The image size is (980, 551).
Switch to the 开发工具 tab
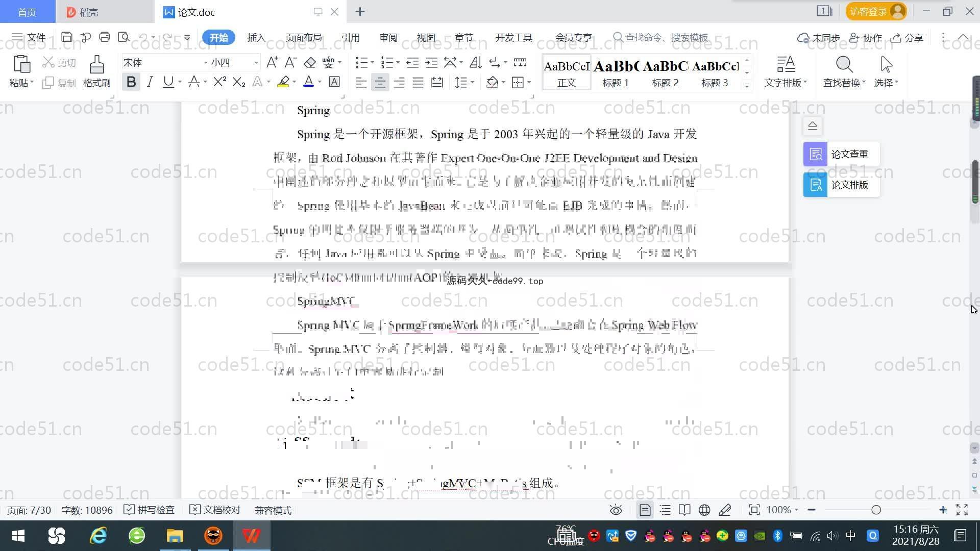pos(513,37)
